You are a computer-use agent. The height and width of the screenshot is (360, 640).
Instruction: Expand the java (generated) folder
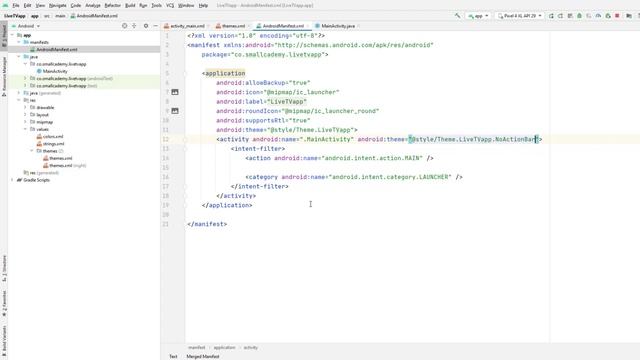click(18, 93)
